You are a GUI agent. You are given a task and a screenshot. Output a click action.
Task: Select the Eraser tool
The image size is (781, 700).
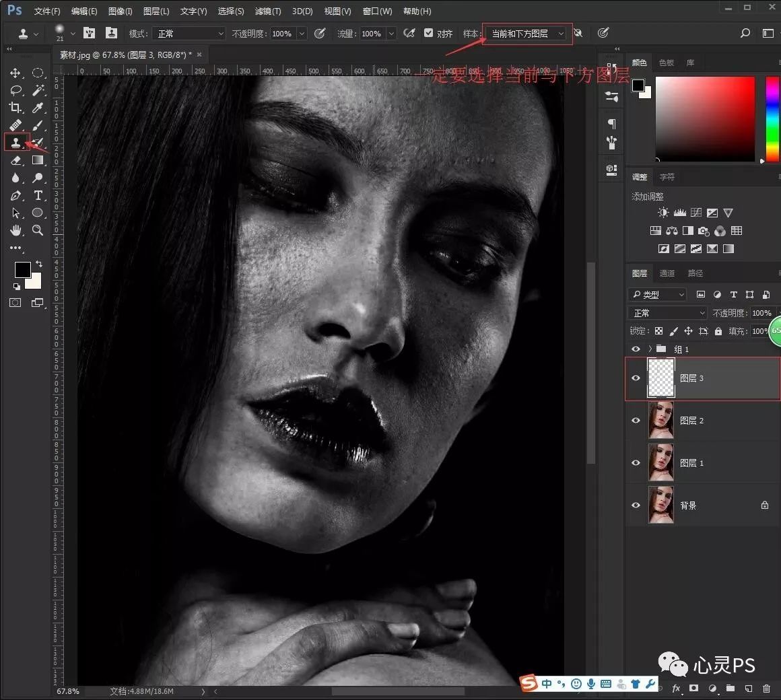pos(15,160)
